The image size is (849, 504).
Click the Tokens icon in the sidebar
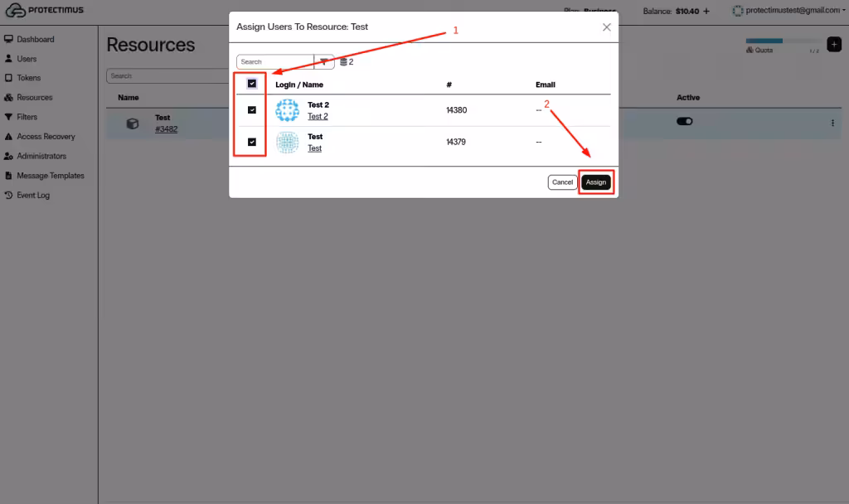coord(8,78)
